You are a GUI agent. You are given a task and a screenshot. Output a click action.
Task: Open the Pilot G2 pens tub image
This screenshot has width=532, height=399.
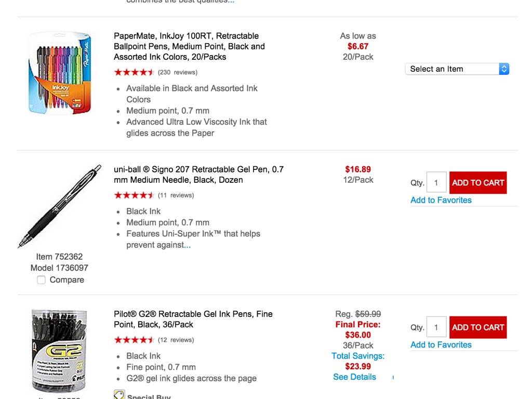click(60, 351)
